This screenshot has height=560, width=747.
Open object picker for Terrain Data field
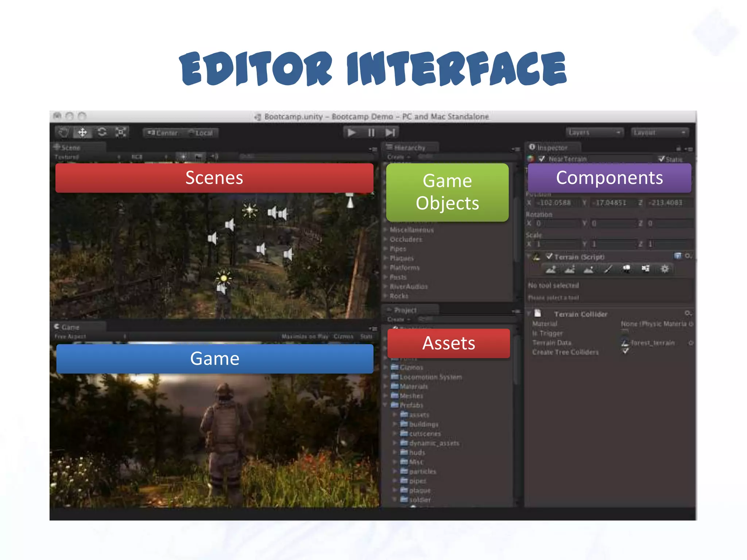click(691, 343)
